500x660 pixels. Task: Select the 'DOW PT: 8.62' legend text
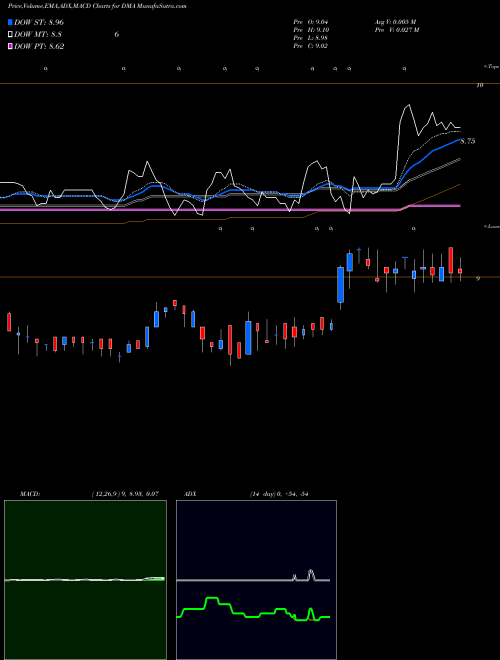pyautogui.click(x=39, y=46)
